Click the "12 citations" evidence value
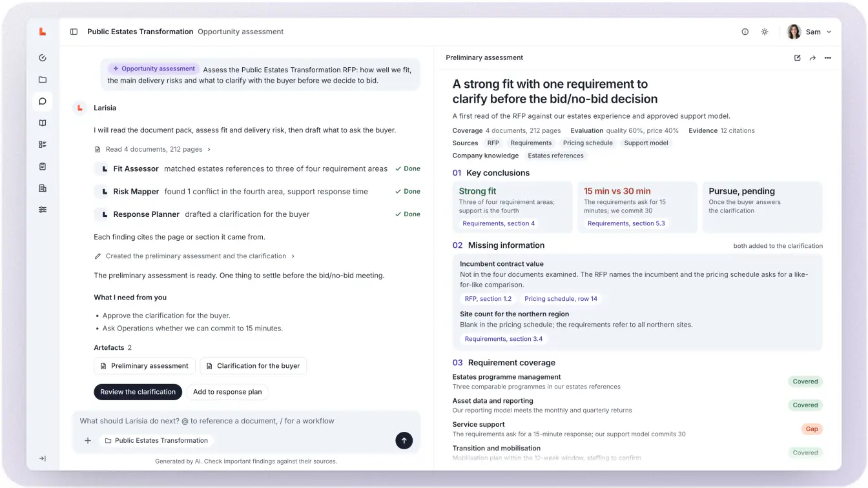Image resolution: width=868 pixels, height=488 pixels. 738,130
